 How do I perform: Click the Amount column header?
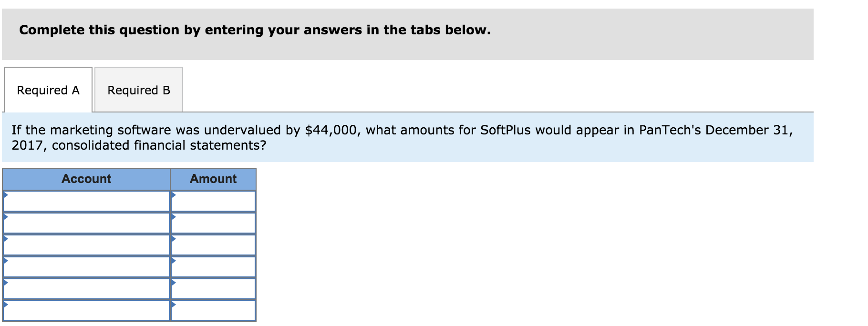(213, 179)
